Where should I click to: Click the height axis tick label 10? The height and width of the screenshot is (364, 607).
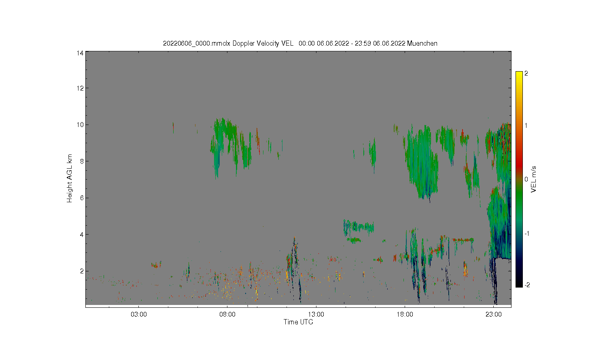80,125
